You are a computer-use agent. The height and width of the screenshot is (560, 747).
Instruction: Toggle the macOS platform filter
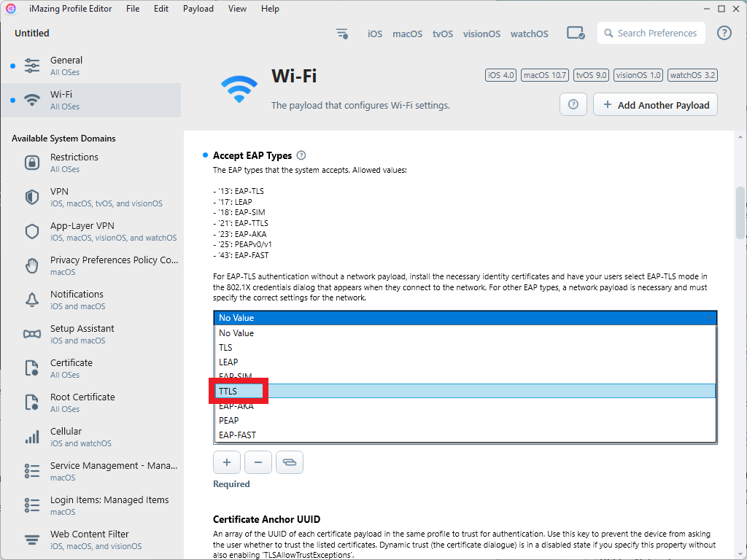pos(407,34)
